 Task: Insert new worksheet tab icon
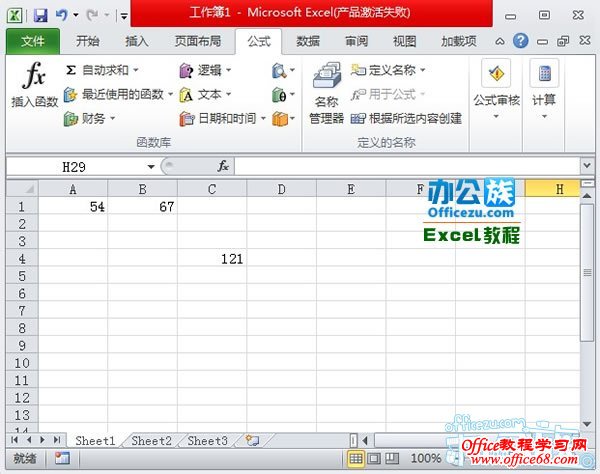point(252,440)
